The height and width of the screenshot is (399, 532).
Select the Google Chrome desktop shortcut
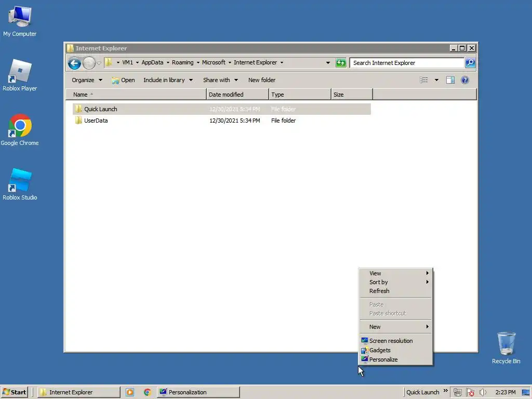(x=20, y=130)
